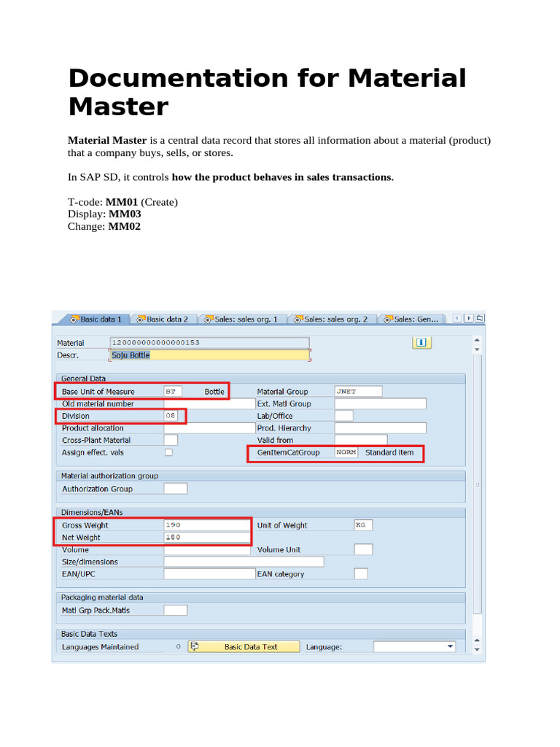The image size is (560, 747).
Task: Click the blue information icon button
Action: coord(421,343)
